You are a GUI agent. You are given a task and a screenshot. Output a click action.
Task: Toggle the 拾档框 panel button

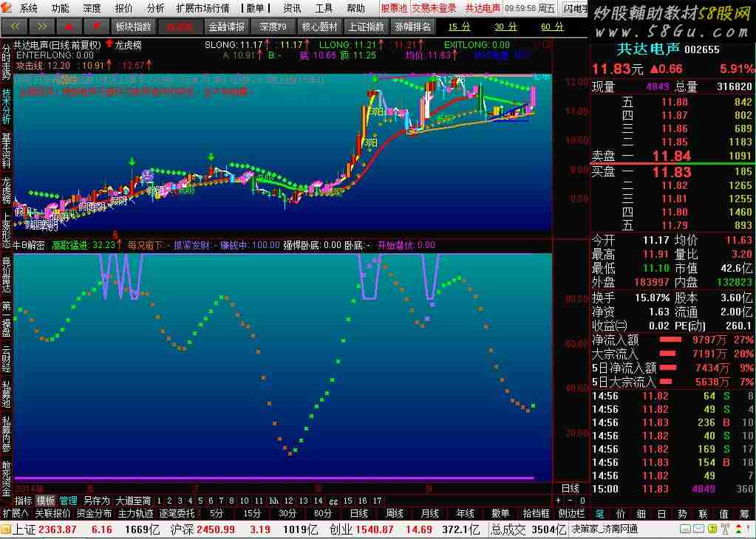pos(536,513)
